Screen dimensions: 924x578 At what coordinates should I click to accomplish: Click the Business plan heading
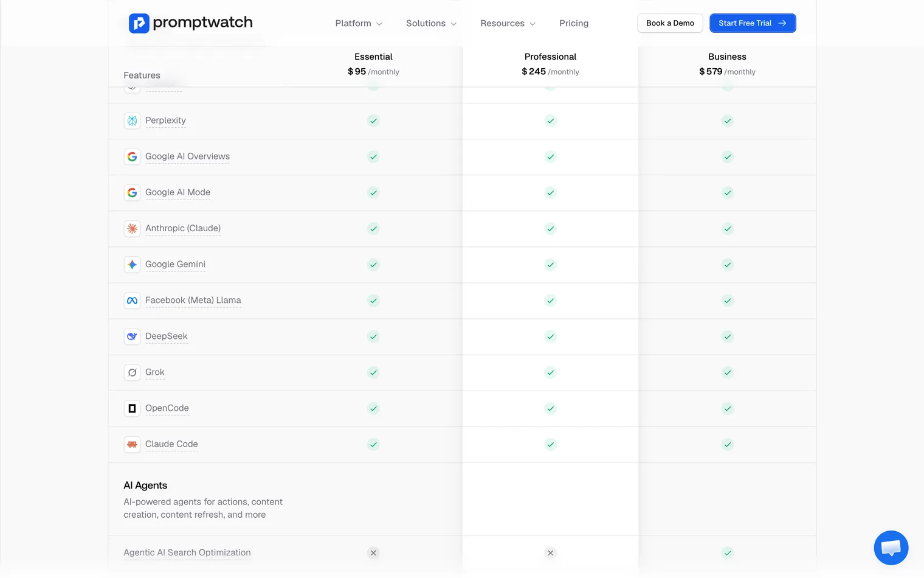(727, 57)
